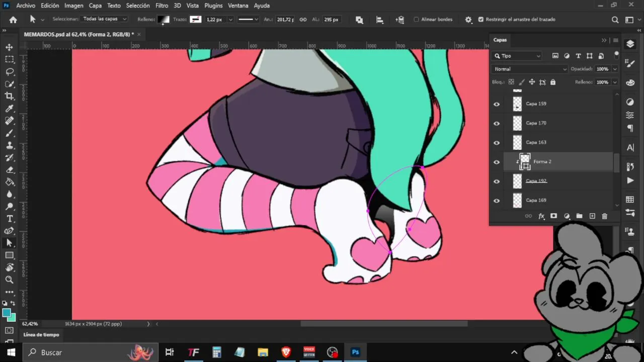Hide the Forma 2 layer
This screenshot has height=362, width=644.
click(497, 162)
